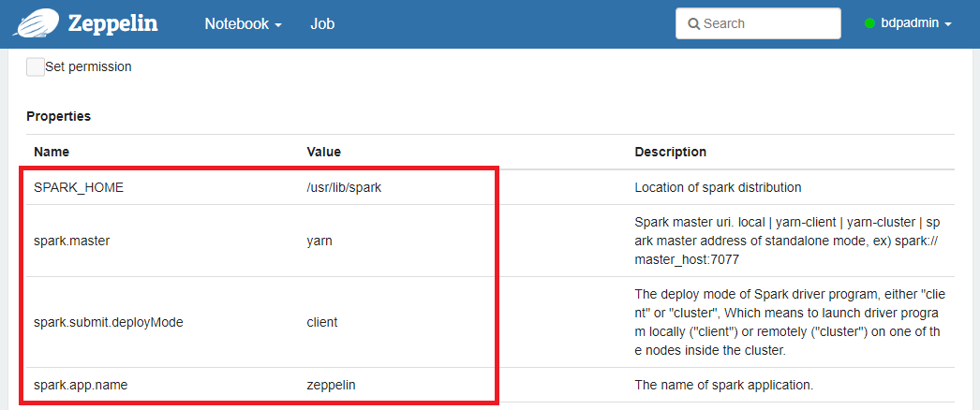Click the Zeppelin airship logo icon
The width and height of the screenshot is (980, 410).
(x=37, y=23)
